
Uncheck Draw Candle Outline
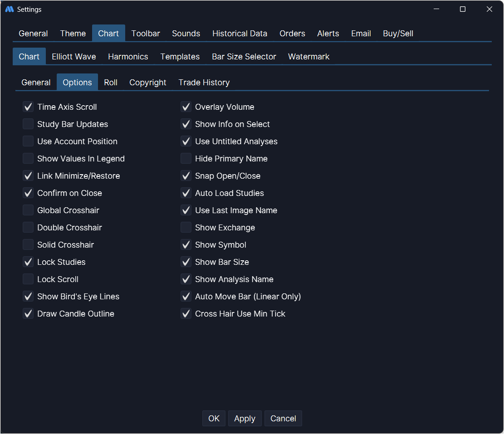click(28, 314)
